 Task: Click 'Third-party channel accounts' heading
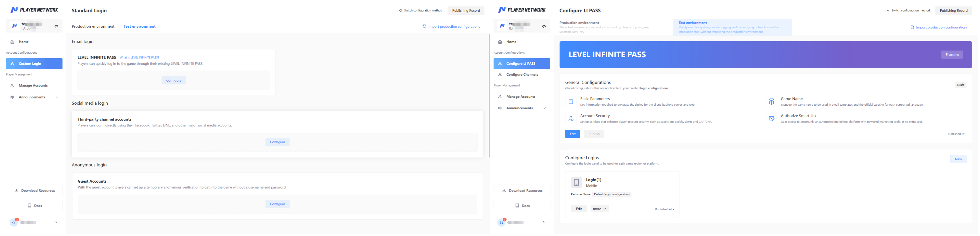pos(105,119)
